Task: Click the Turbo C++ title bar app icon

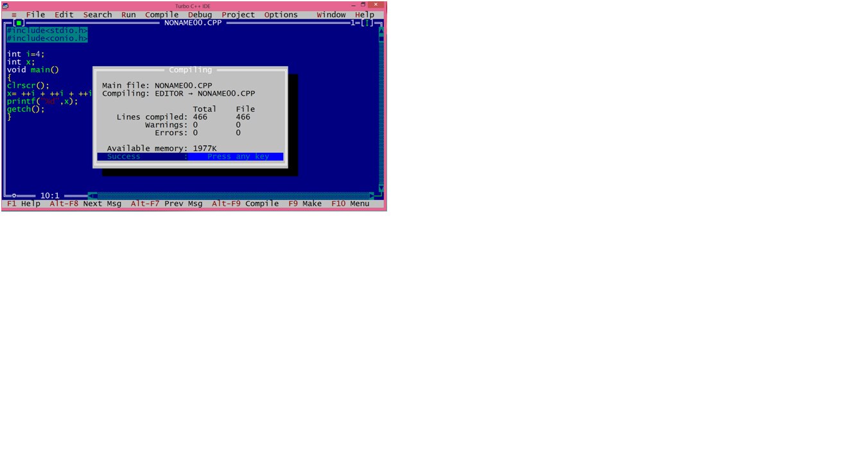Action: point(6,5)
